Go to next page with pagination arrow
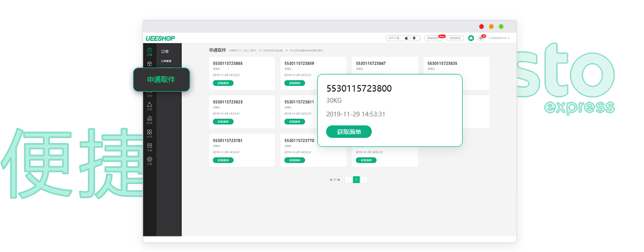Viewport: 644px width, 252px height. [x=364, y=180]
